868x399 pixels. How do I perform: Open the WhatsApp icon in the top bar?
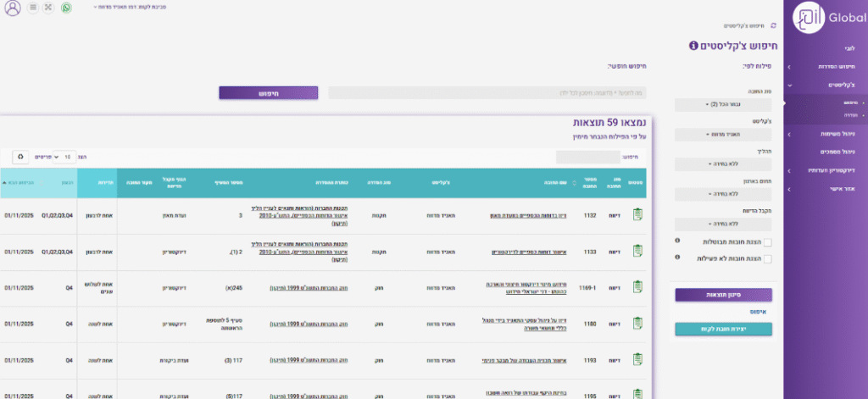tap(67, 8)
